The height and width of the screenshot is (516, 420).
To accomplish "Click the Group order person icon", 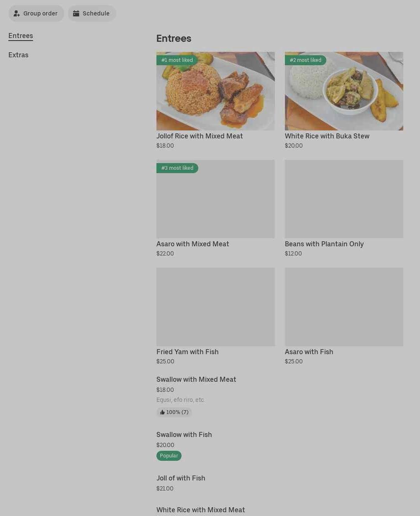I will pyautogui.click(x=17, y=13).
